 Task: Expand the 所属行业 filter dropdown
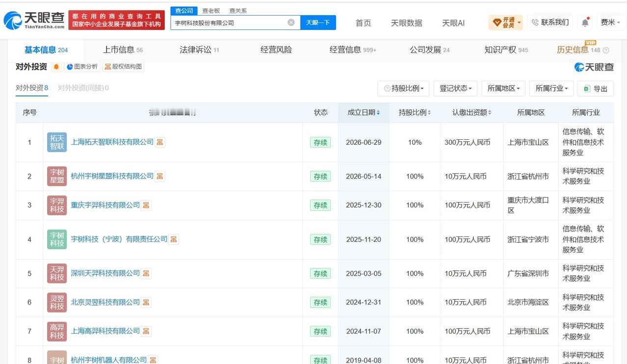pyautogui.click(x=551, y=89)
